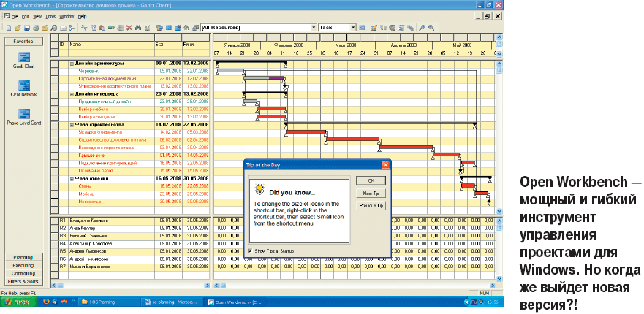The width and height of the screenshot is (644, 314).
Task: Open the CPM Network view icon
Action: pyautogui.click(x=24, y=85)
